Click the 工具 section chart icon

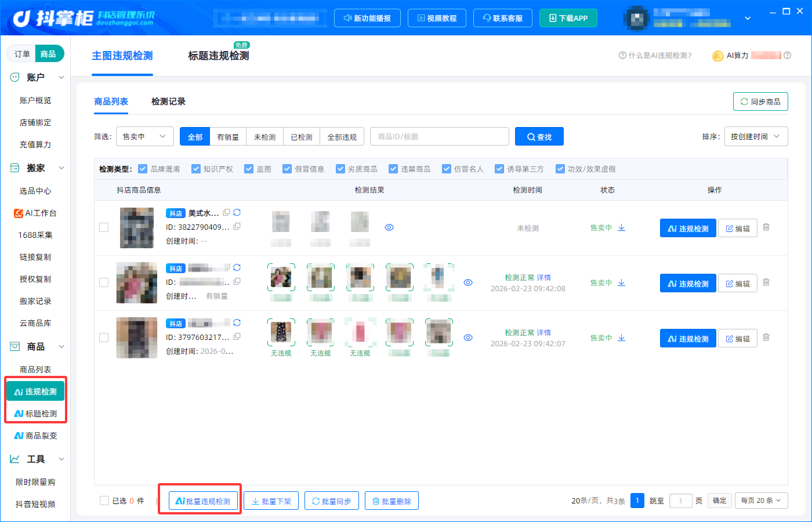pos(14,459)
